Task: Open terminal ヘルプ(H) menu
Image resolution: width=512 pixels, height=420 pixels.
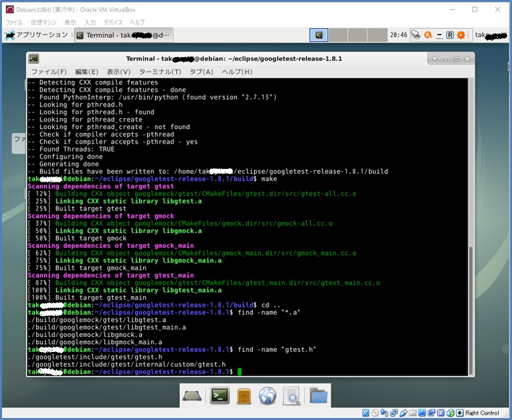Action: [237, 72]
